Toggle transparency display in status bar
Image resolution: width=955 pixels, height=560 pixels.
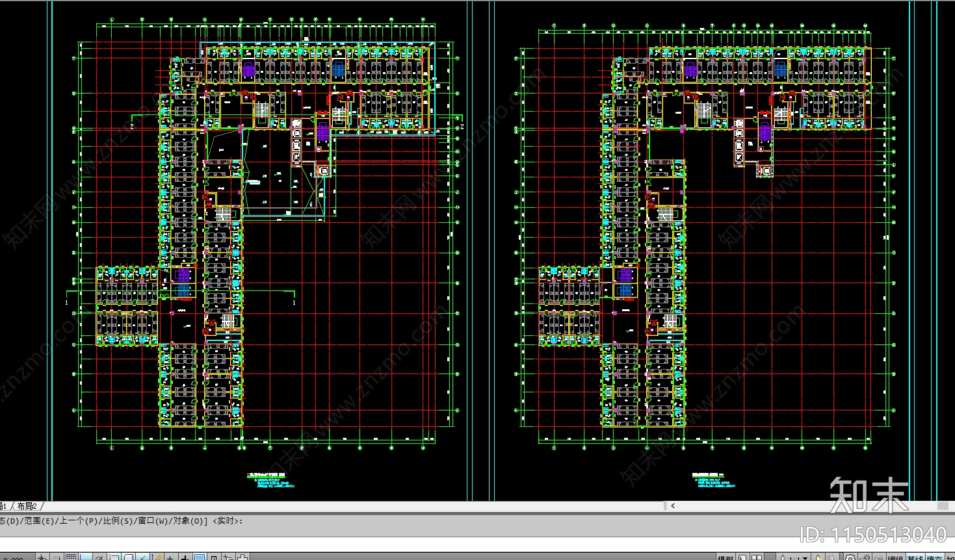(200, 556)
